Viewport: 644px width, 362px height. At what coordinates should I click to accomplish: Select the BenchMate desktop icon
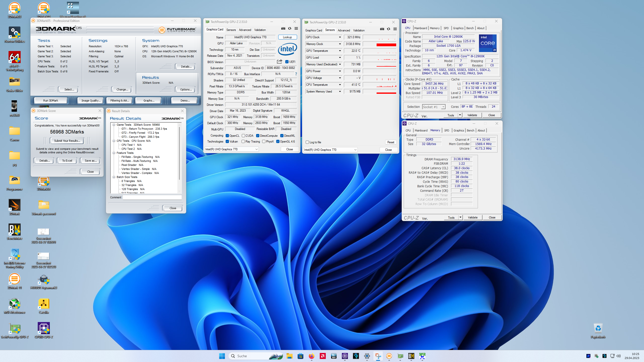pos(14,232)
